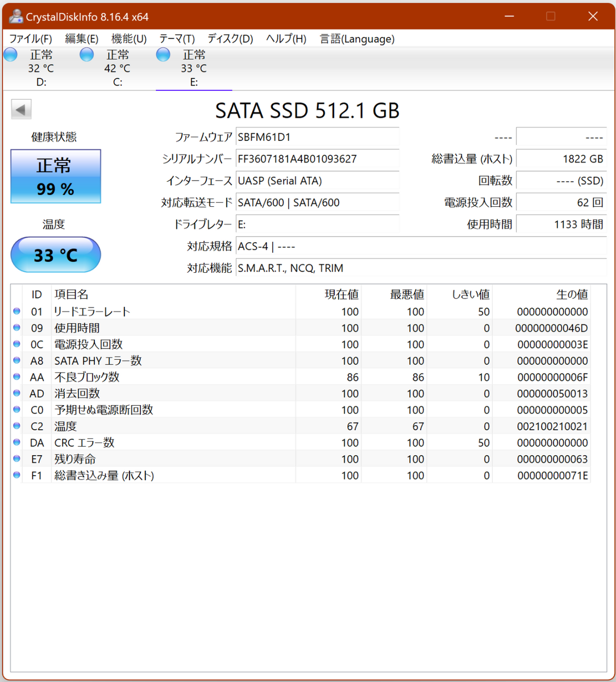Click the features field S.M.A.R.T., NCQ, TRIM
Viewport: 616px width, 682px height.
pyautogui.click(x=421, y=268)
